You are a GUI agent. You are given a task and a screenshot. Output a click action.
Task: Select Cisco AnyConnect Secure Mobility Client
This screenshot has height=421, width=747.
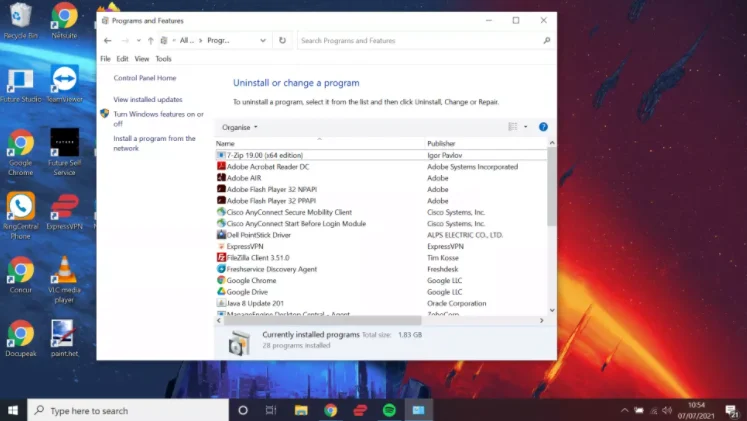[381, 212]
